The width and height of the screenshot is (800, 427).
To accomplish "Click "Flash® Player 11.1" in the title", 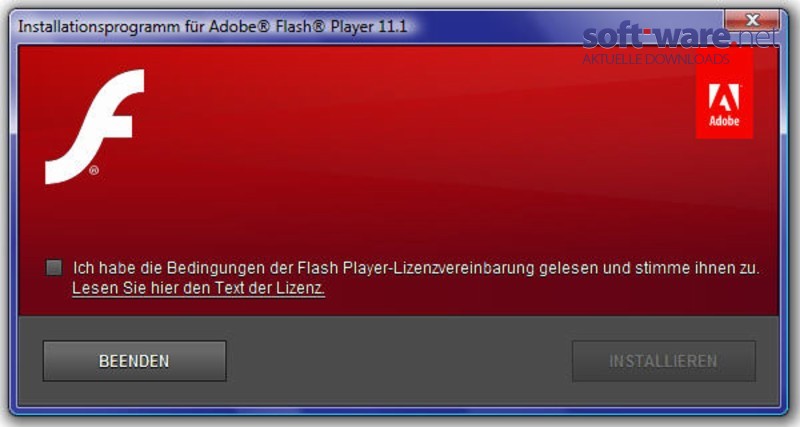I will tap(341, 26).
